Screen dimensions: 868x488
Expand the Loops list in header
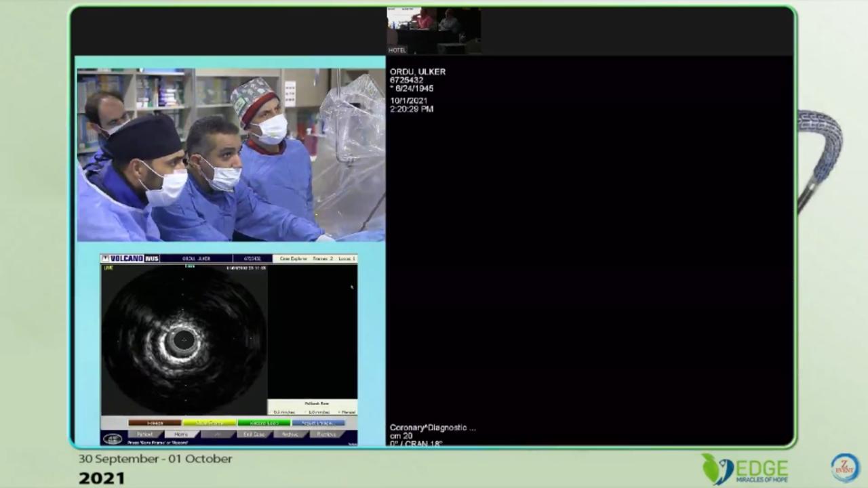pyautogui.click(x=346, y=258)
